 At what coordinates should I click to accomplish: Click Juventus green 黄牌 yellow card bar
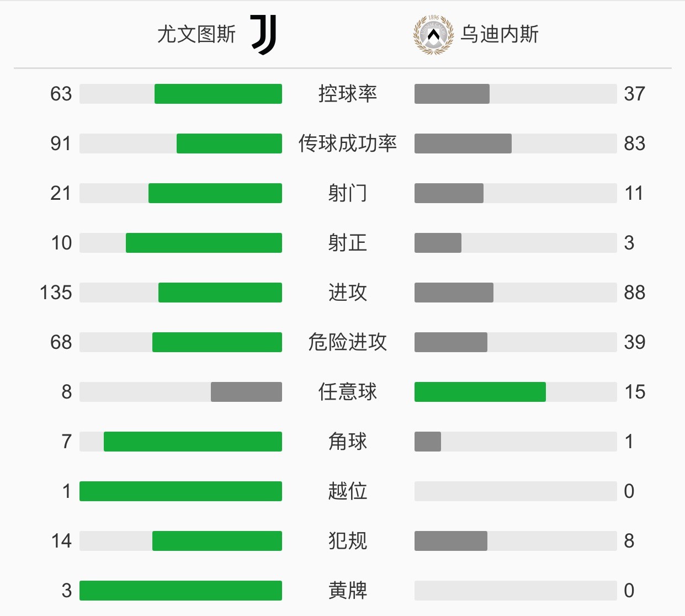tap(180, 591)
